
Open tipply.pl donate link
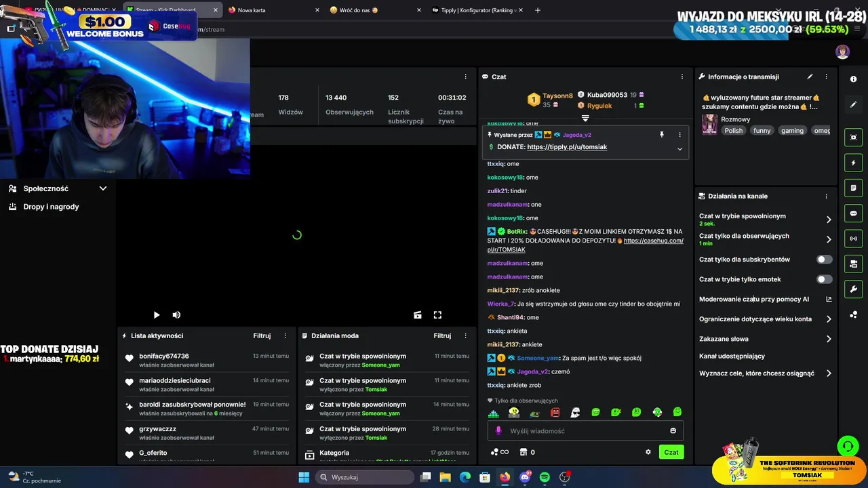(567, 147)
